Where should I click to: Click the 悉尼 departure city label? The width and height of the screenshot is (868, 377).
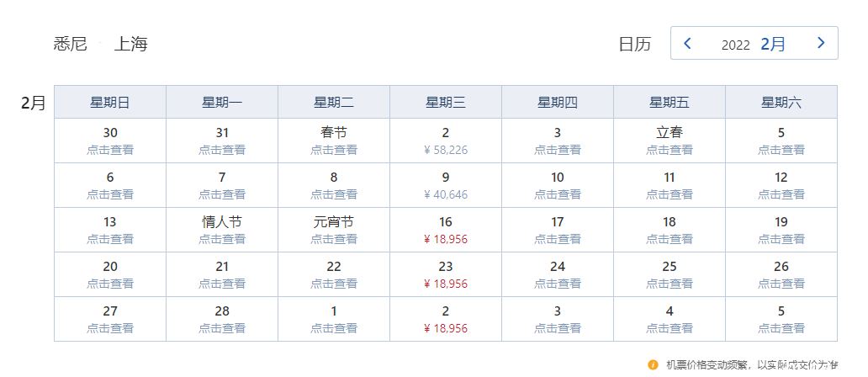pos(71,44)
